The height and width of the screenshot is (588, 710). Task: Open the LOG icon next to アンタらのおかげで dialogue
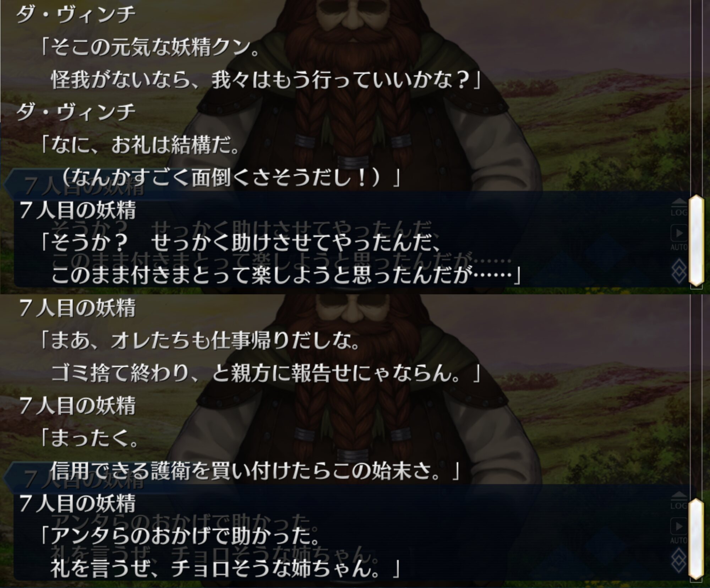[x=679, y=501]
